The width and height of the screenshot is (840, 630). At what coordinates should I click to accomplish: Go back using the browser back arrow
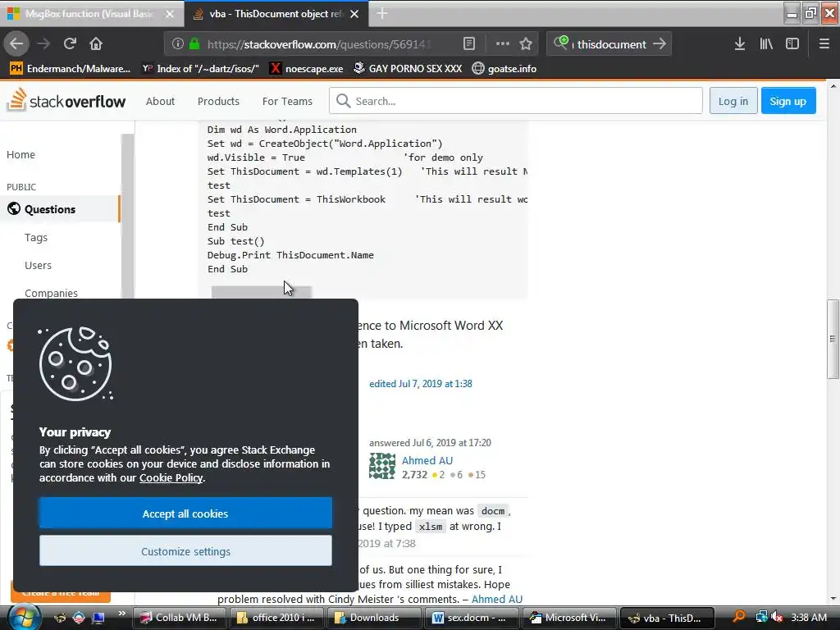click(16, 44)
